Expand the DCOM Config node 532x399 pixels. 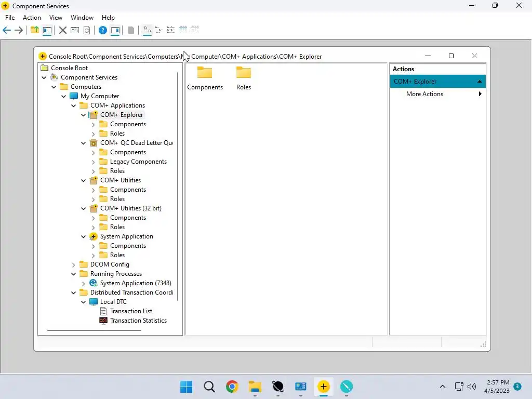[74, 264]
